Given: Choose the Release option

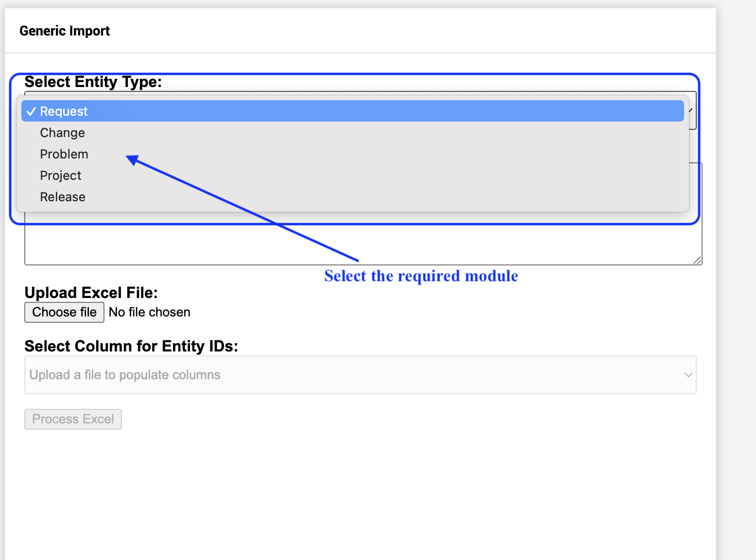Looking at the screenshot, I should pos(63,197).
